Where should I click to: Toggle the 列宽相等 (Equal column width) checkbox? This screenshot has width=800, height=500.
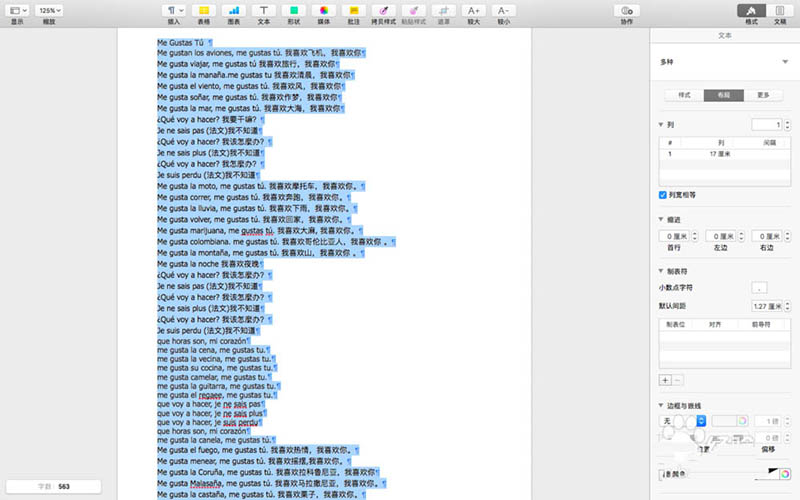(x=662, y=195)
